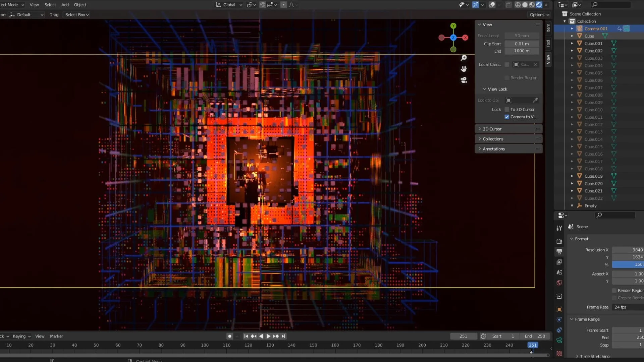644x362 pixels.
Task: Toggle camera view gizmo icon
Action: click(x=464, y=80)
